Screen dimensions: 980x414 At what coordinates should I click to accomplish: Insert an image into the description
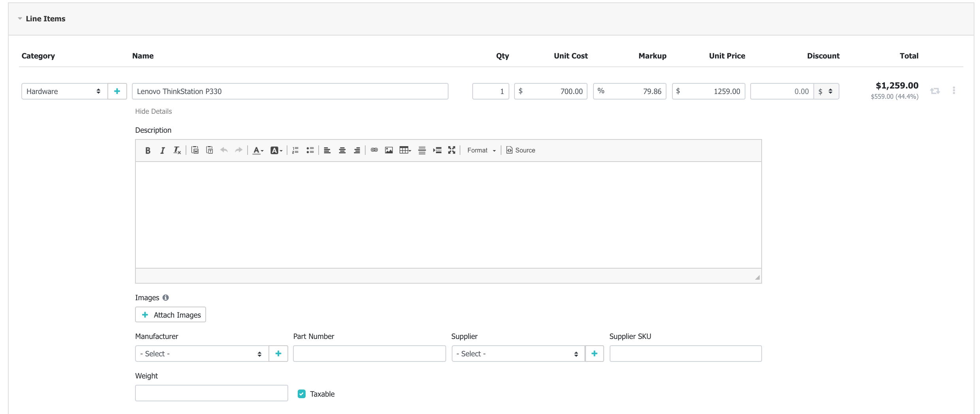(389, 150)
